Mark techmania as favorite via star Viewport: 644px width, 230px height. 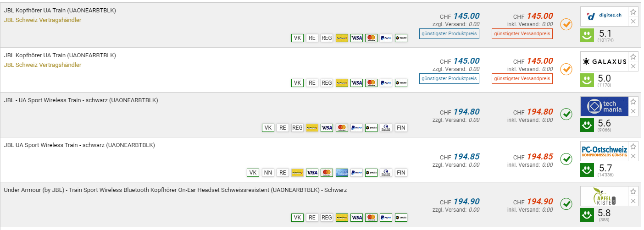[x=633, y=102]
